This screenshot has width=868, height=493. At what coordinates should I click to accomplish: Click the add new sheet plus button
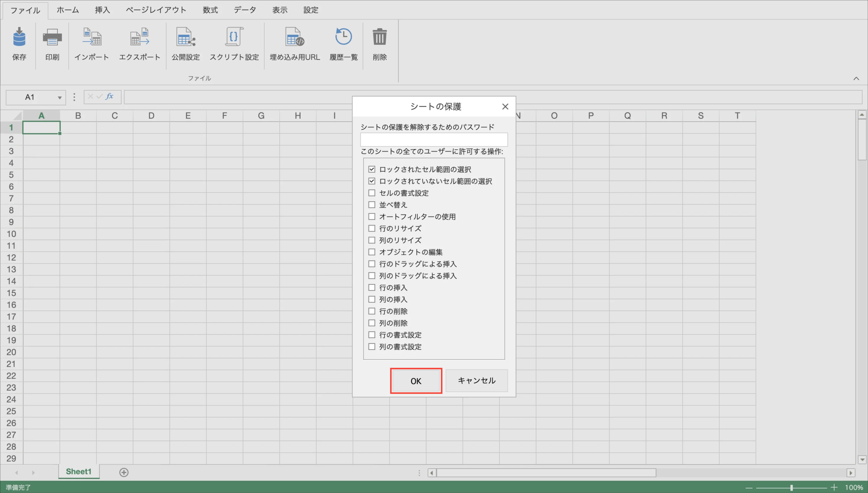tap(124, 472)
